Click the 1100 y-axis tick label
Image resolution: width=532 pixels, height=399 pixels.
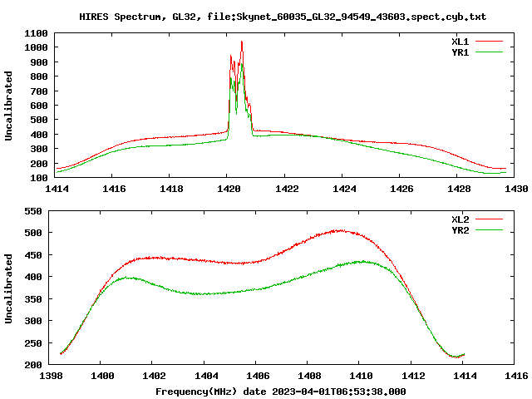36,33
